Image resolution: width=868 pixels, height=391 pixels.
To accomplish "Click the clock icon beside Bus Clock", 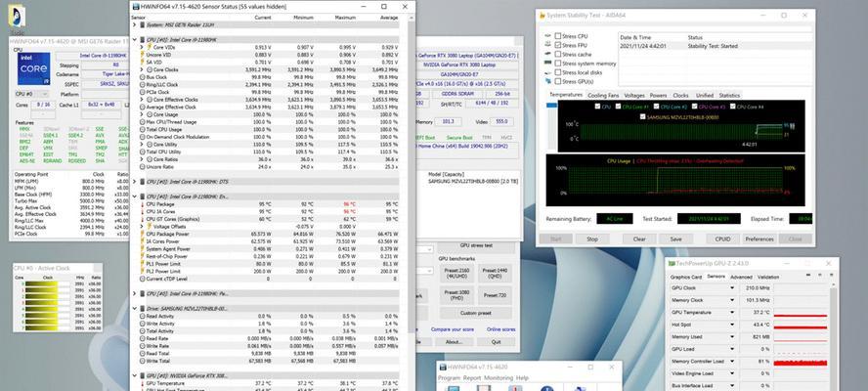I will tap(142, 77).
